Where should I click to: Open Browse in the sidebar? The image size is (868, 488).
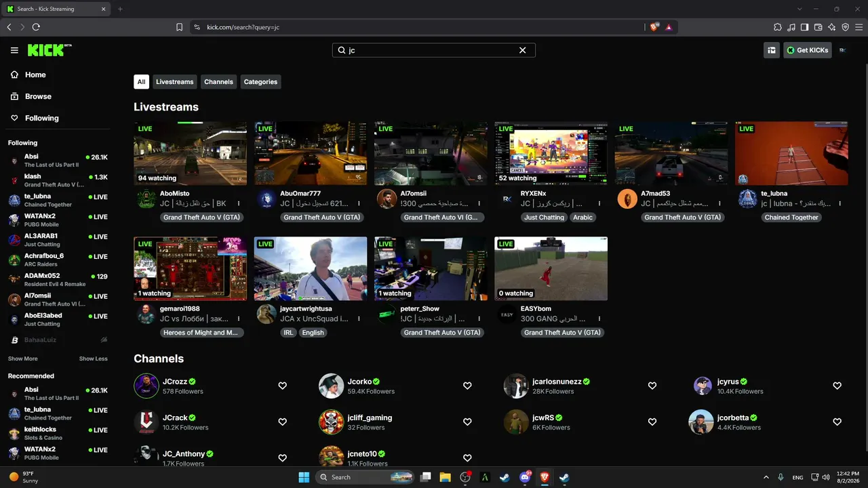click(x=31, y=96)
